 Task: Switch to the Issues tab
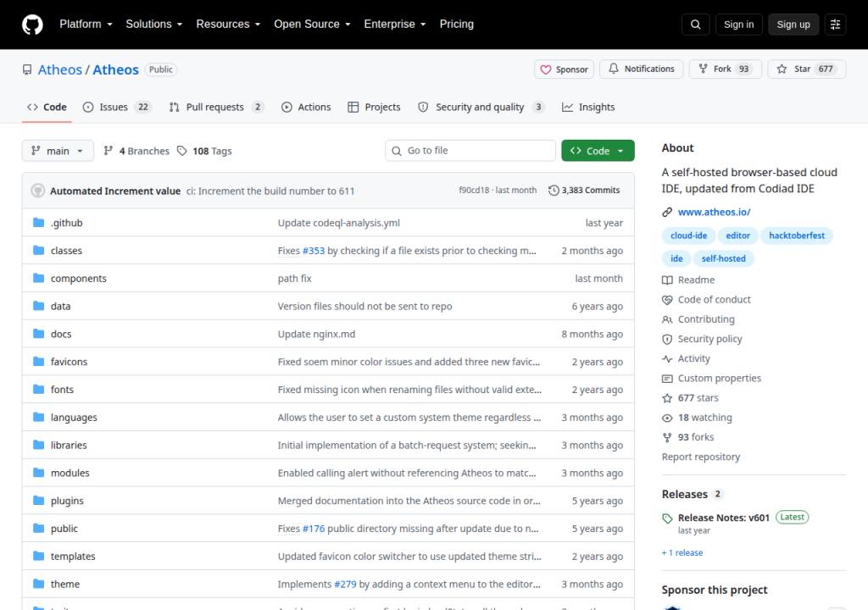[x=117, y=107]
